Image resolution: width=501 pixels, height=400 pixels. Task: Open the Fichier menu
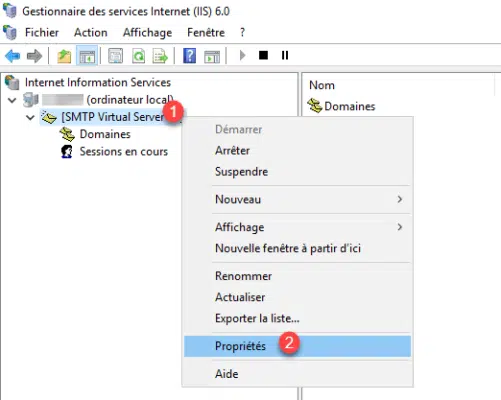click(42, 32)
